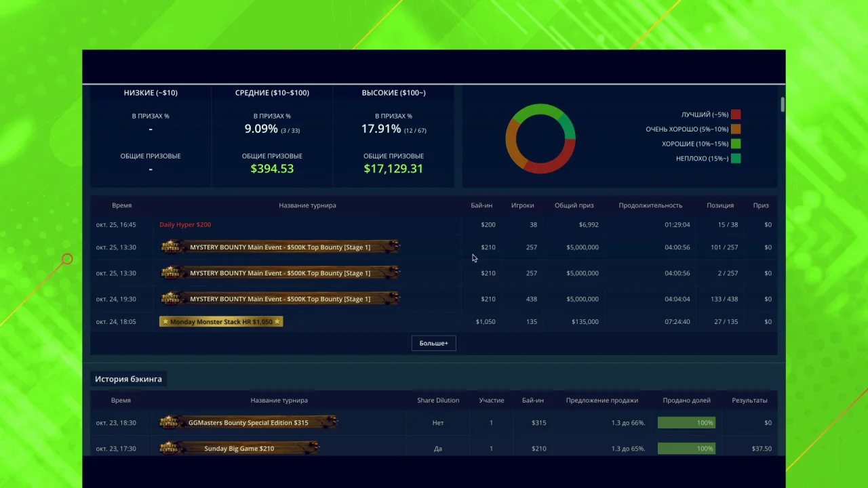Click Bounty Hunters icon in Sunday Big Game row
The height and width of the screenshot is (488, 868).
[x=171, y=448]
